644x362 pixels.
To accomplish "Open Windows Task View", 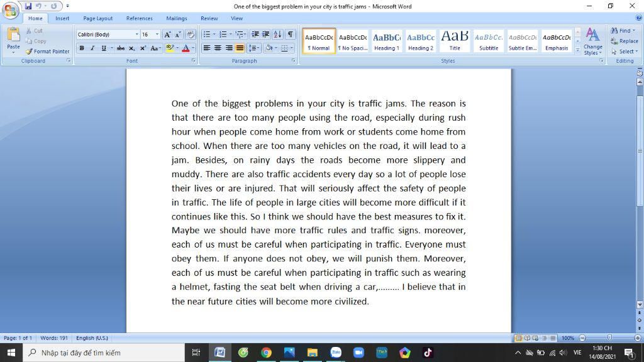I will coord(196,353).
